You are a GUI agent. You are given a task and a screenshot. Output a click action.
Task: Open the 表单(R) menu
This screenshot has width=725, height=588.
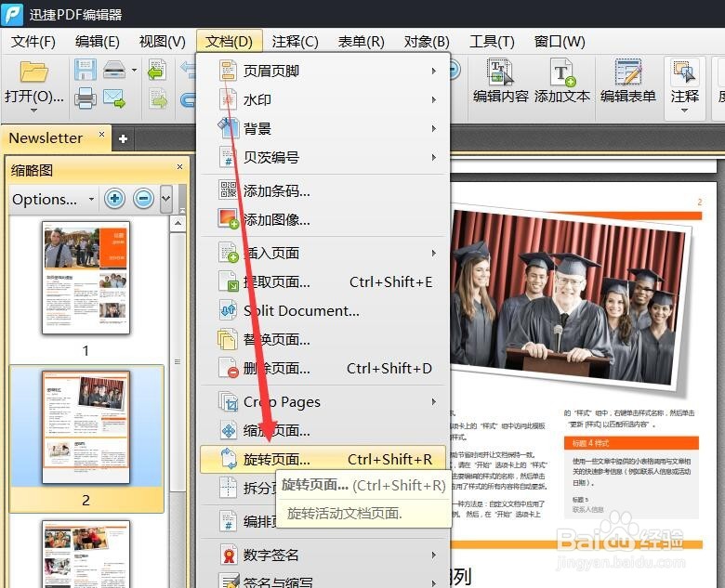point(362,42)
